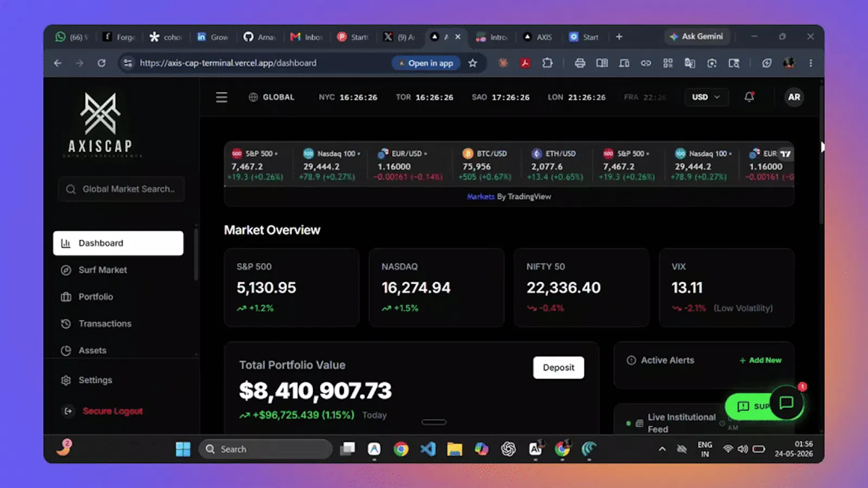Click the first EUR/USD ticker item
Image resolution: width=868 pixels, height=488 pixels.
tap(410, 165)
